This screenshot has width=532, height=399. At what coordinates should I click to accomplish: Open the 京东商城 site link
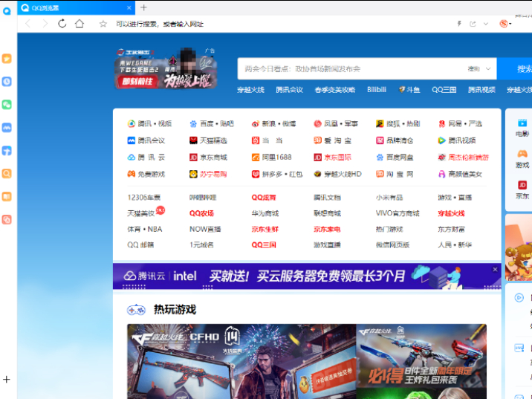tap(208, 158)
